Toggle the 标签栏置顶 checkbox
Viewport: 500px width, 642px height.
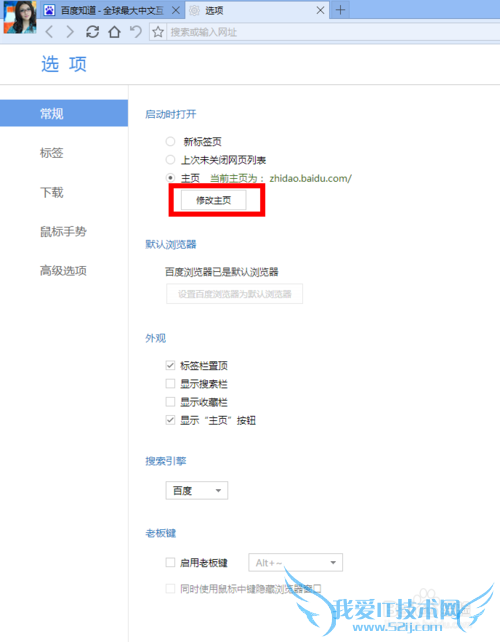(x=170, y=365)
